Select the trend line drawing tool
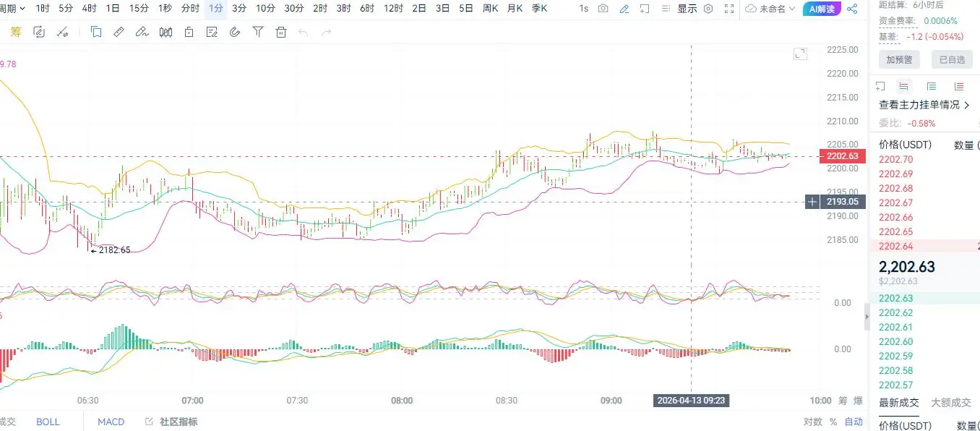This screenshot has width=980, height=431. tap(62, 32)
